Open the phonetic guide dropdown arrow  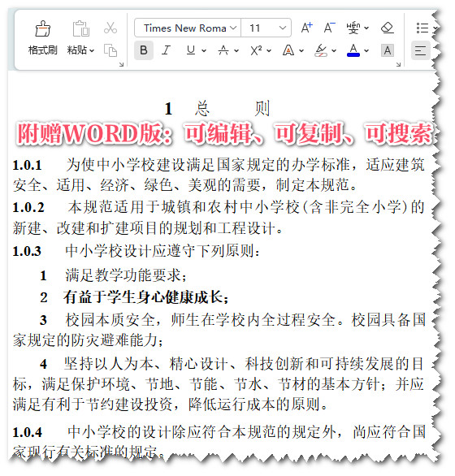(x=366, y=28)
